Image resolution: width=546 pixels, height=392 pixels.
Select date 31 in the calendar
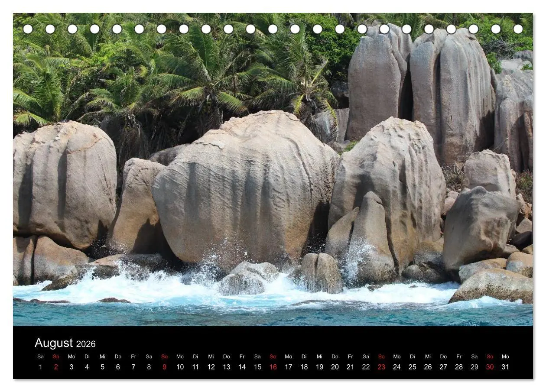pos(505,367)
